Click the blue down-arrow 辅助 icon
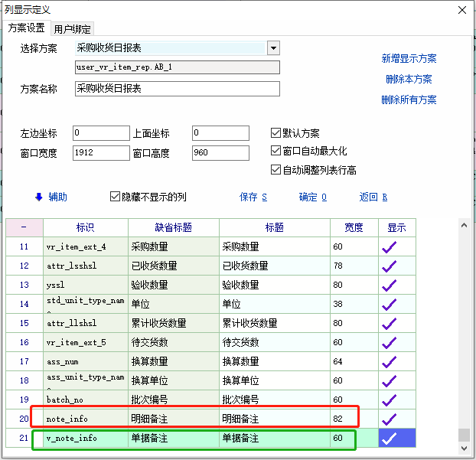Viewport: 476px width, 460px height. [39, 197]
